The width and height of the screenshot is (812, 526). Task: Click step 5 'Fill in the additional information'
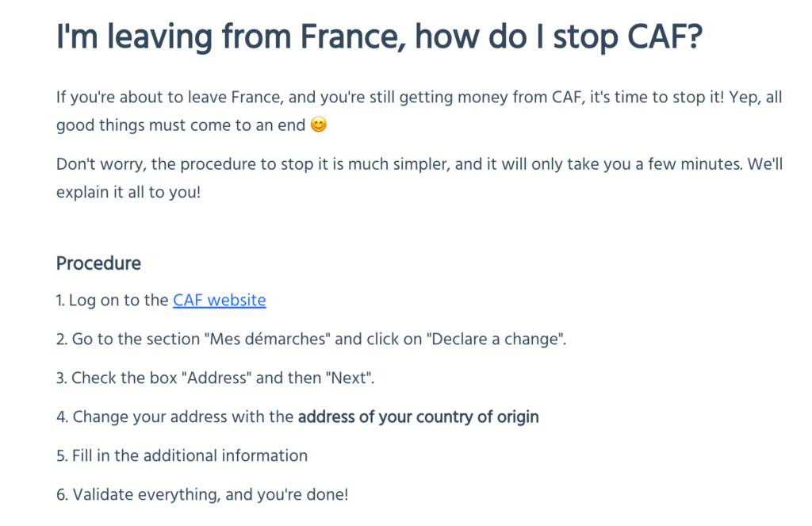(x=182, y=455)
